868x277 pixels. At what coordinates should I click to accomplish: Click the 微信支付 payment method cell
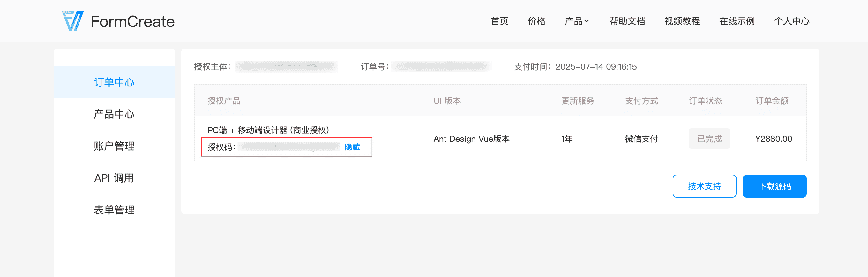pyautogui.click(x=641, y=139)
